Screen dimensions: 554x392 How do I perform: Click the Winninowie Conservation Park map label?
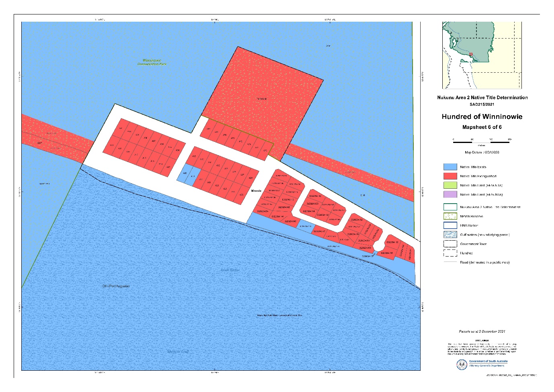coord(152,62)
